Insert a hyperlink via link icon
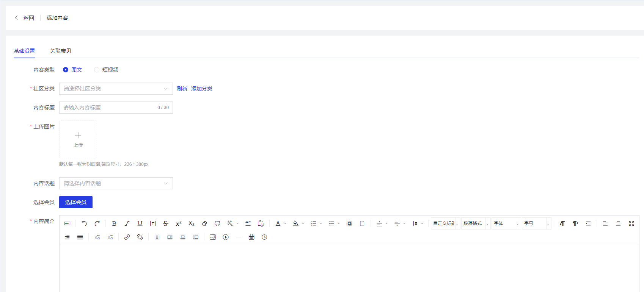644x292 pixels. 127,237
